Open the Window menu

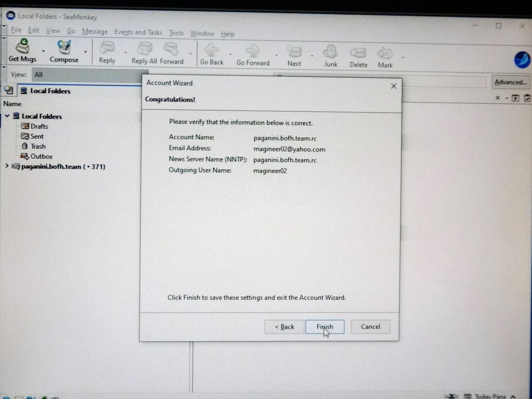tap(202, 33)
